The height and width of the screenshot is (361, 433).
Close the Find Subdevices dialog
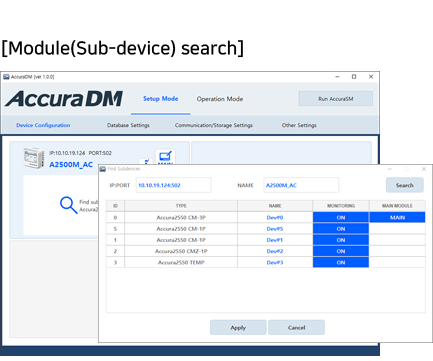424,169
